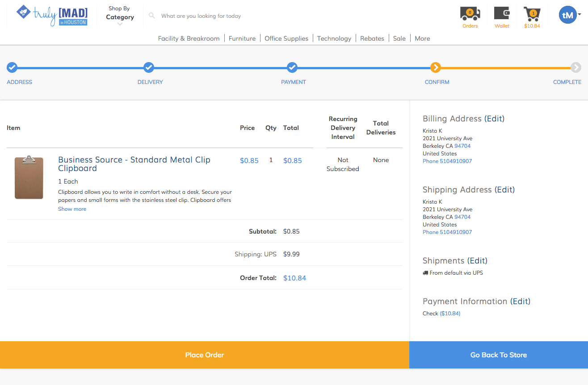The height and width of the screenshot is (385, 588).
Task: Edit the Shipping Address
Action: [x=504, y=189]
